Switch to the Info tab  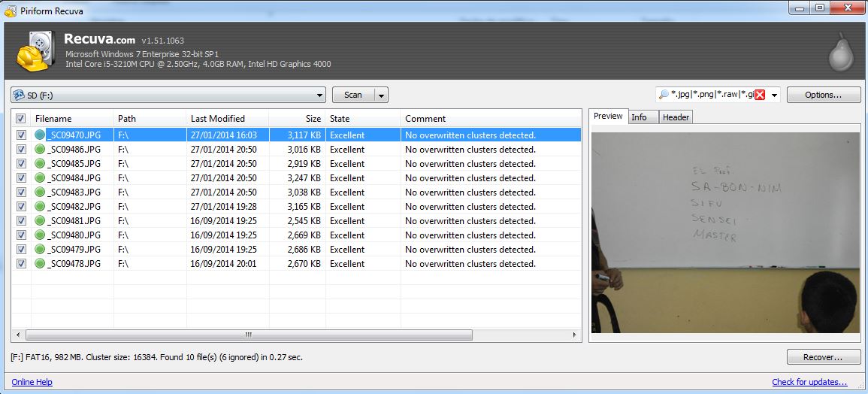(639, 117)
